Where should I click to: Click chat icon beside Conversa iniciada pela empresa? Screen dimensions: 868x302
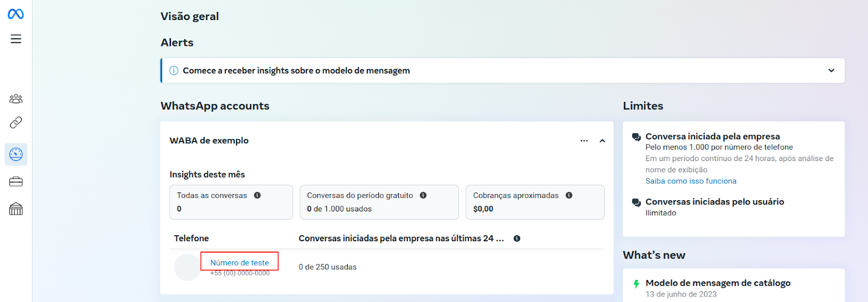tap(636, 137)
